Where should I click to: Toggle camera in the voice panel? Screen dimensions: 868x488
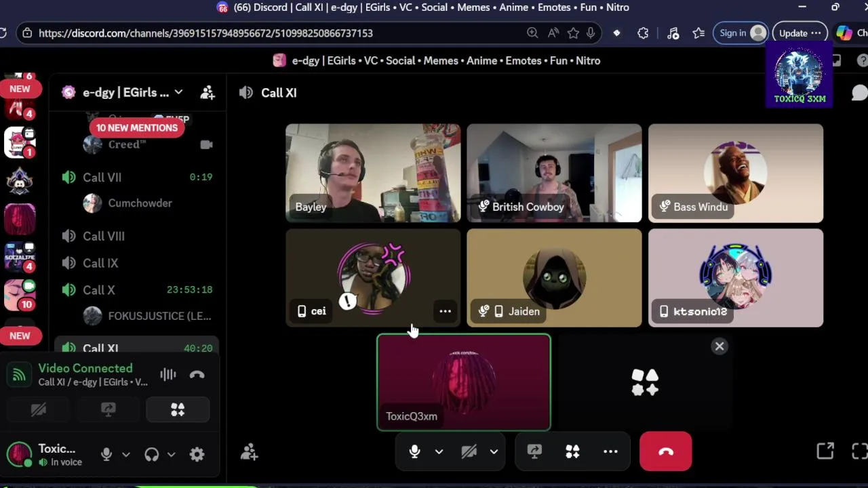pyautogui.click(x=39, y=409)
